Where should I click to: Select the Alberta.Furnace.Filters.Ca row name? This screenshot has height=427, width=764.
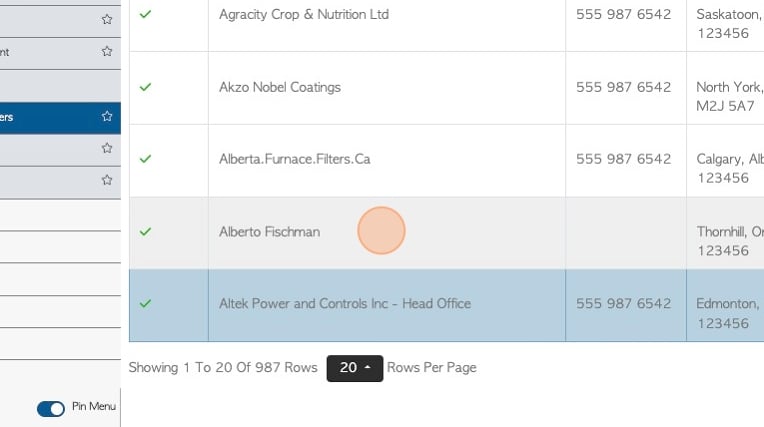pyautogui.click(x=294, y=159)
